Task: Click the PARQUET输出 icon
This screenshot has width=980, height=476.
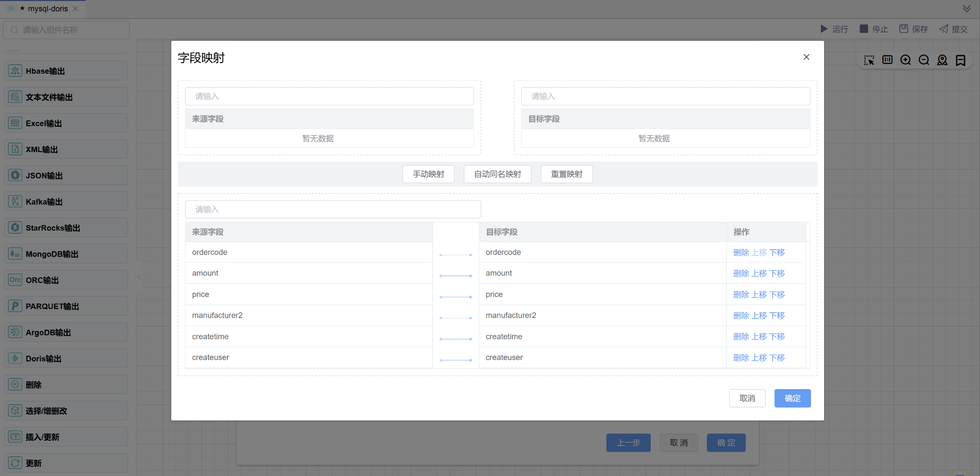Action: [x=15, y=306]
